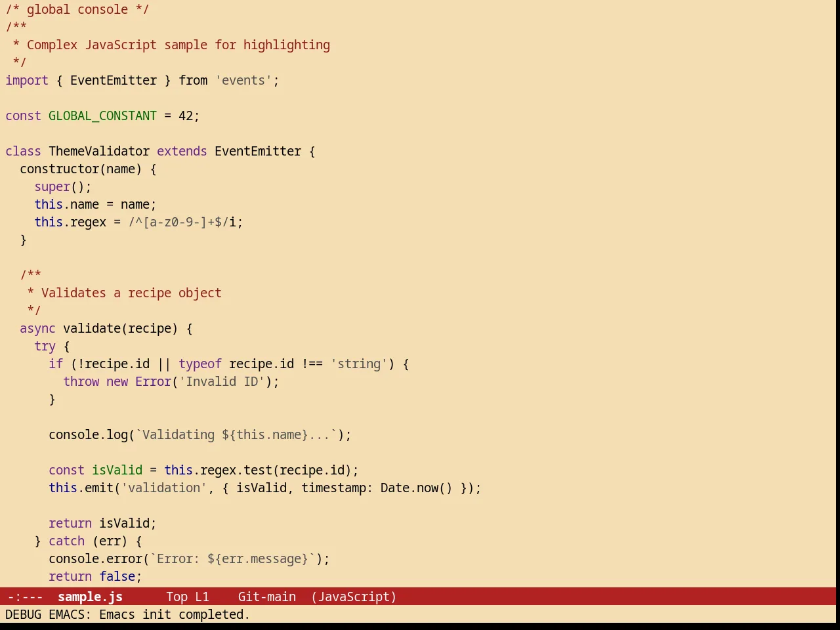Viewport: 840px width, 630px height.
Task: Click on GLOBAL_CONSTANT identifier
Action: [102, 115]
